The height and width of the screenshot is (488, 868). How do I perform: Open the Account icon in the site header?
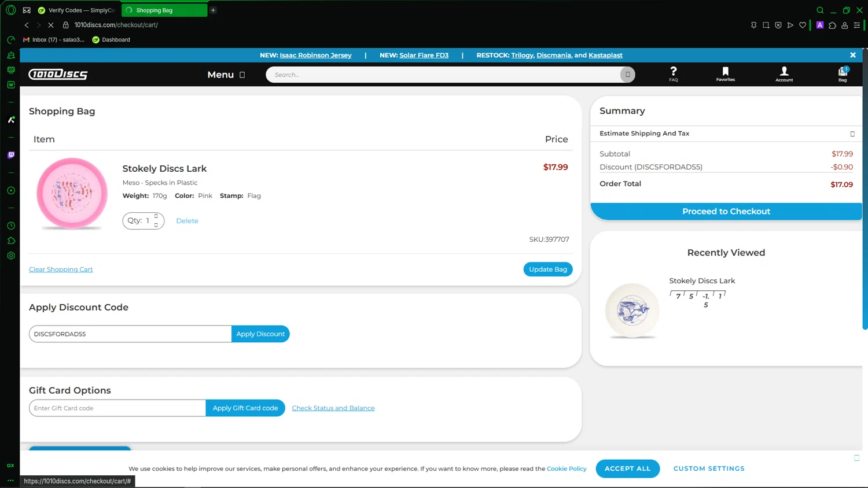click(784, 74)
